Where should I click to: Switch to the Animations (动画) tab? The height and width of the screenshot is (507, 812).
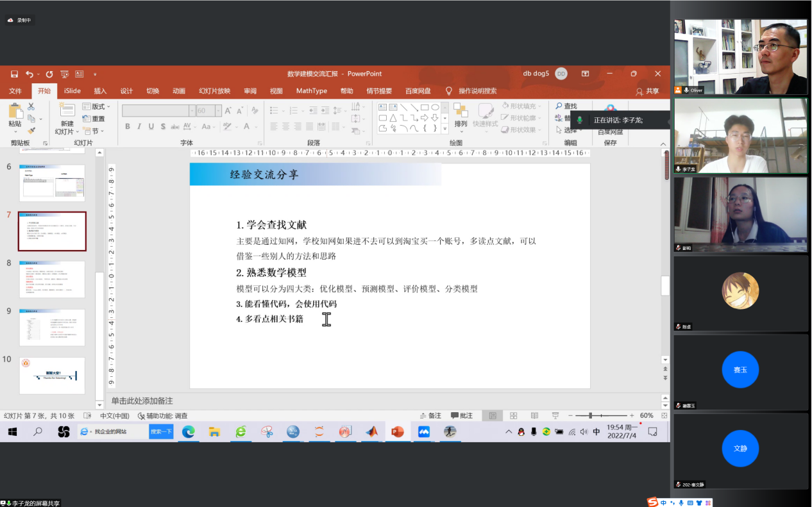tap(179, 91)
